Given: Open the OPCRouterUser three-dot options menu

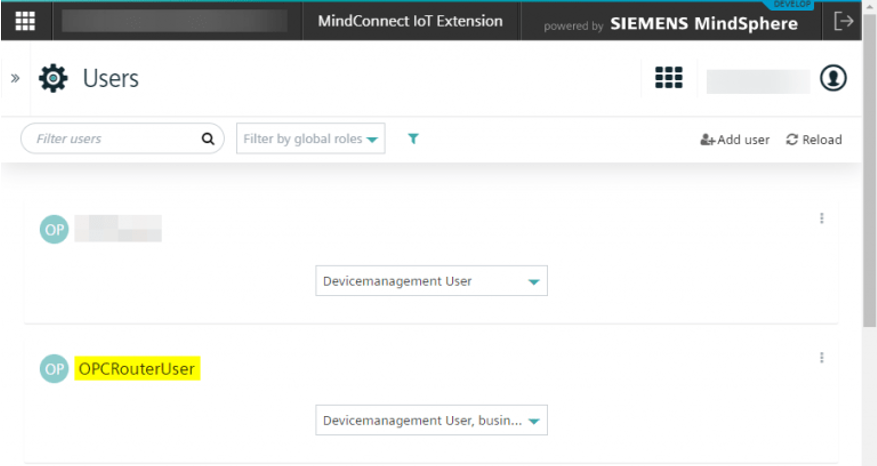Looking at the screenshot, I should 822,357.
